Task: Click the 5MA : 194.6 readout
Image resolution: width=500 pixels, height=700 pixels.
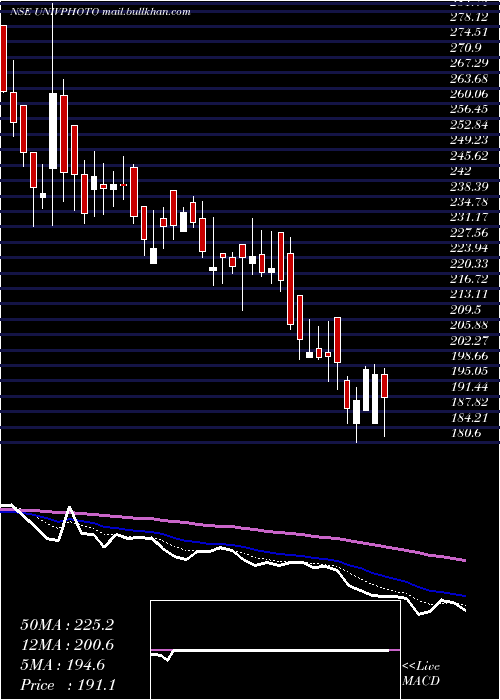Action: [x=62, y=665]
